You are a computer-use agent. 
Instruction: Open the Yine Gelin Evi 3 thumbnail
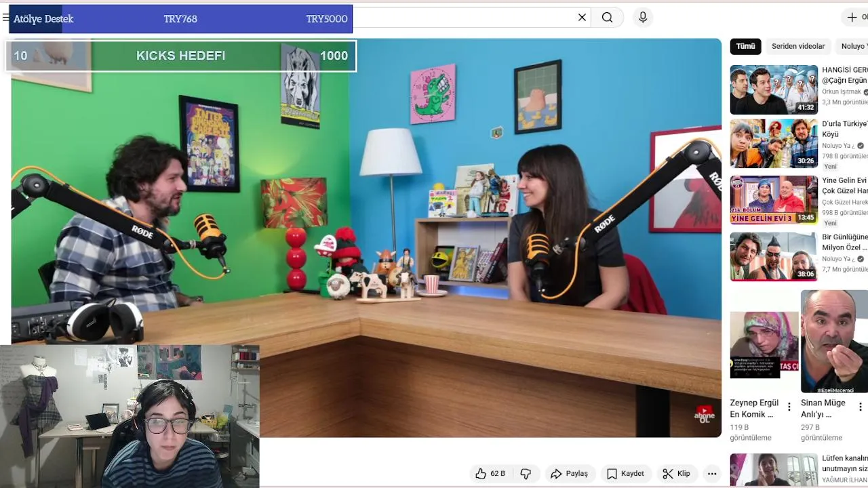tap(774, 200)
